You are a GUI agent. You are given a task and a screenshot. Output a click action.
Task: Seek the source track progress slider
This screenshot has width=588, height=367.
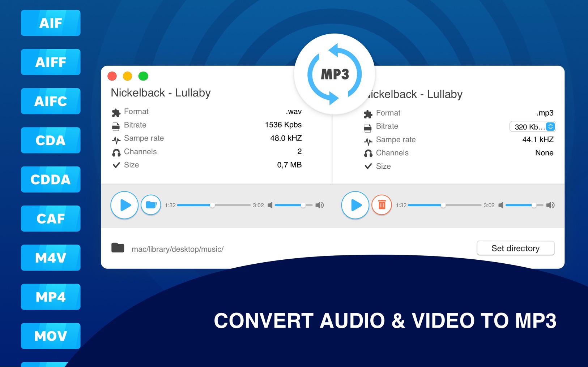pos(214,205)
